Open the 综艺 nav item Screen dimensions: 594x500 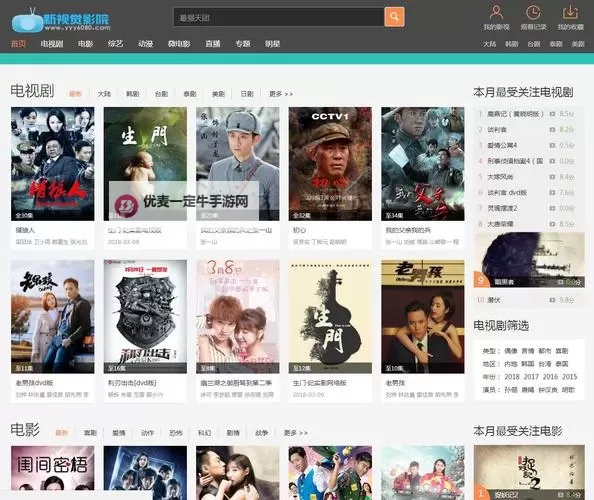point(115,44)
